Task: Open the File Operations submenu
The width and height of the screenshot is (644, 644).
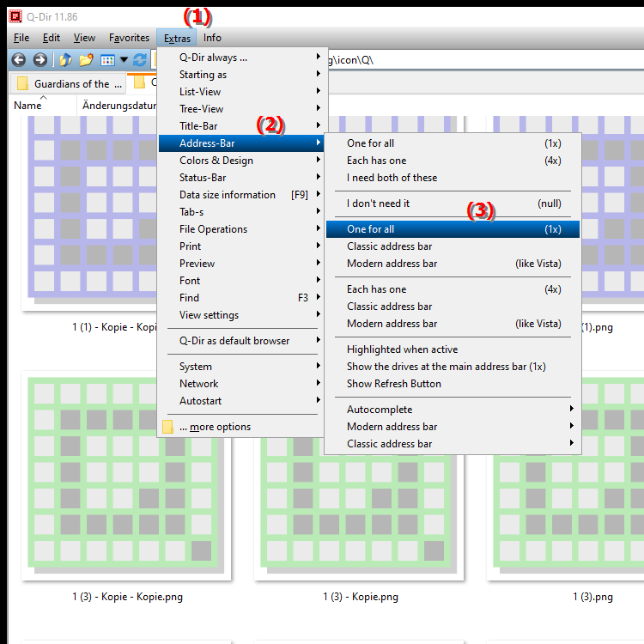Action: tap(243, 229)
